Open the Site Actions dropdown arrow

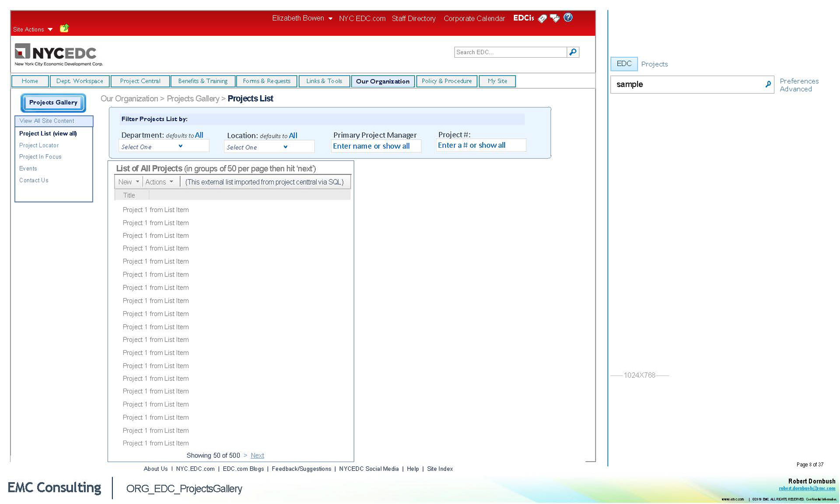coord(50,30)
